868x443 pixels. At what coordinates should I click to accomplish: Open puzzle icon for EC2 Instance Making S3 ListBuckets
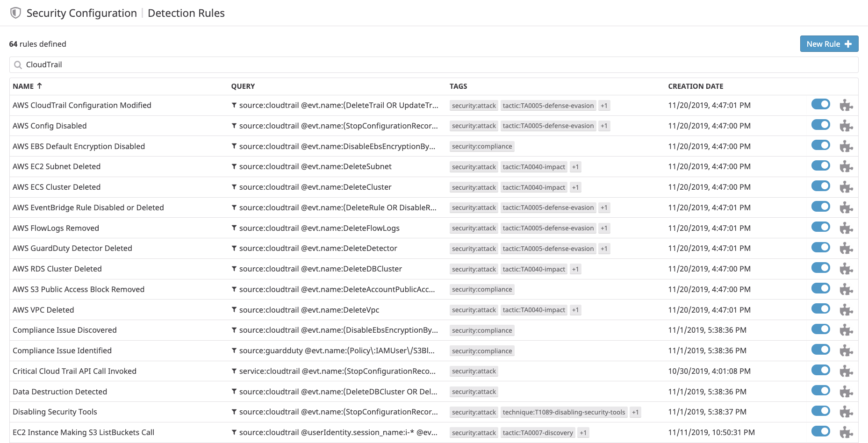click(x=846, y=432)
